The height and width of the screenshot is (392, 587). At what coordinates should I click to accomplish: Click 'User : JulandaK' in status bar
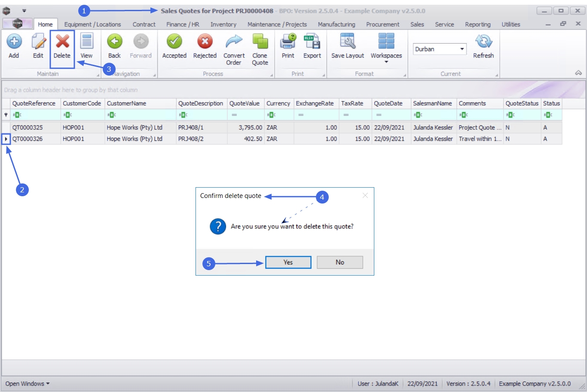point(378,384)
